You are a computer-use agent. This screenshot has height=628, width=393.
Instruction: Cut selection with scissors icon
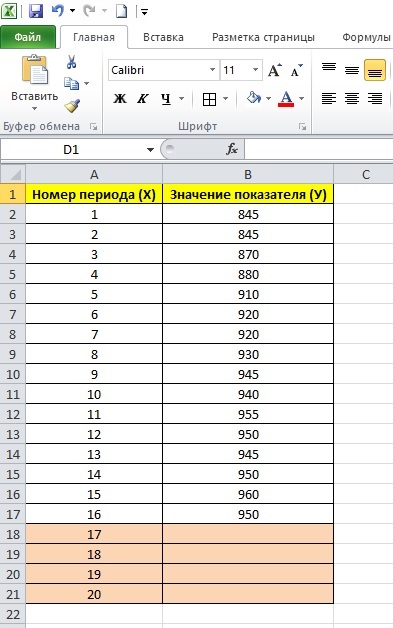click(x=71, y=62)
